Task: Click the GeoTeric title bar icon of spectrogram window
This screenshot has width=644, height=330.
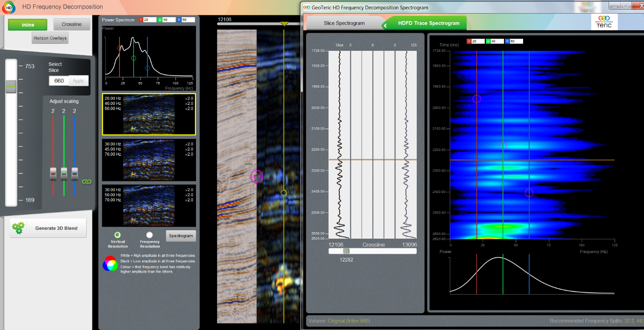Action: (306, 7)
